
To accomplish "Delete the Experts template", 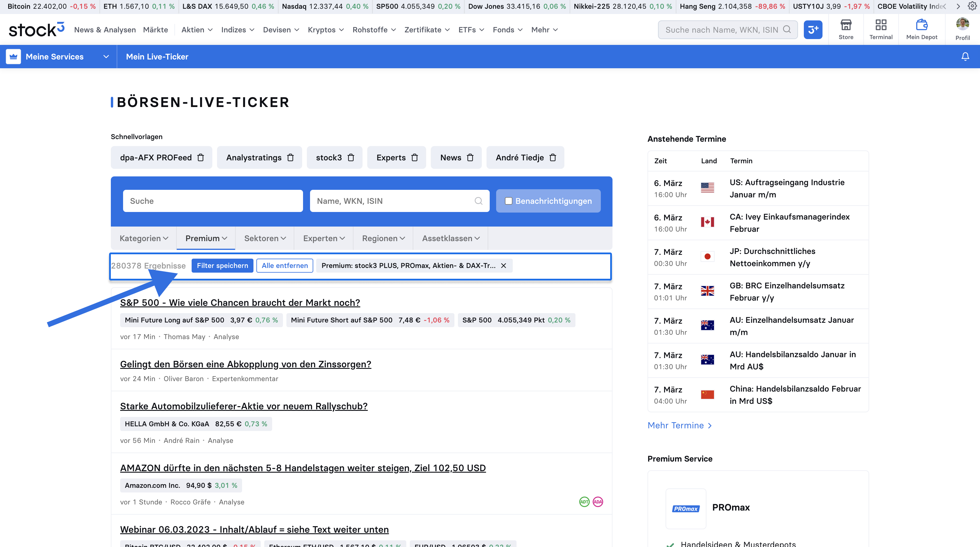I will [415, 157].
